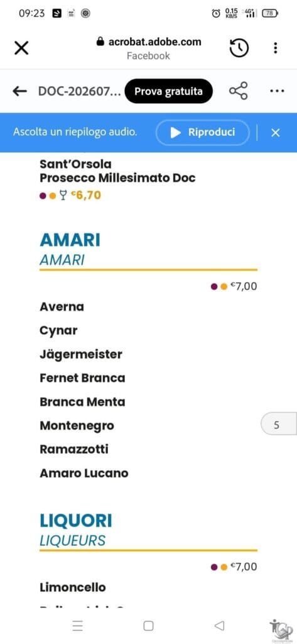
Task: Open the browser history clock icon
Action: tap(239, 48)
